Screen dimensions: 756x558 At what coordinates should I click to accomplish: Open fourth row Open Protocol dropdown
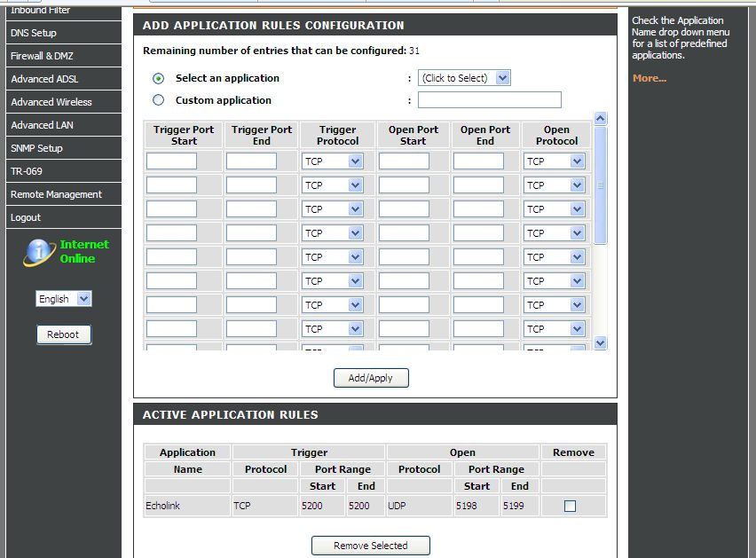554,233
